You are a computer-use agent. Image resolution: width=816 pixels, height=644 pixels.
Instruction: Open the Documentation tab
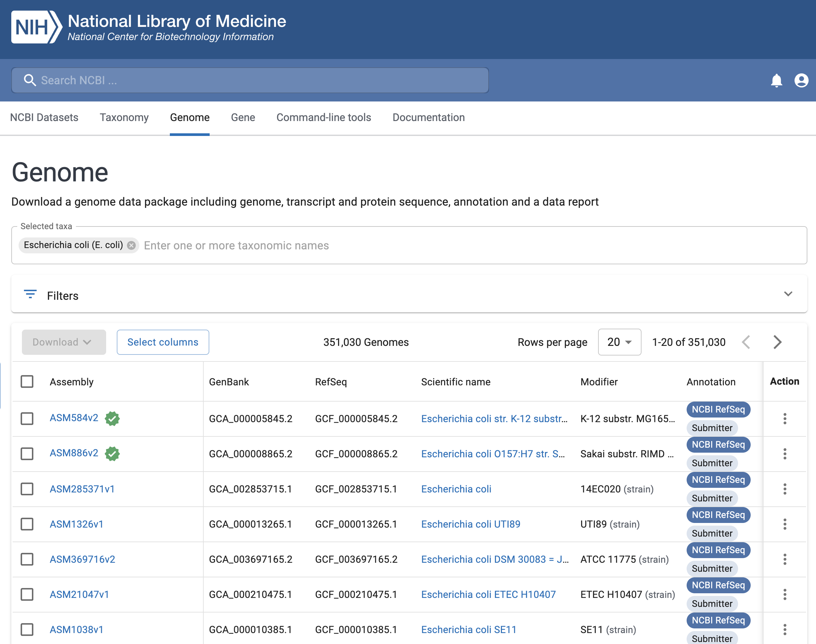click(x=428, y=117)
